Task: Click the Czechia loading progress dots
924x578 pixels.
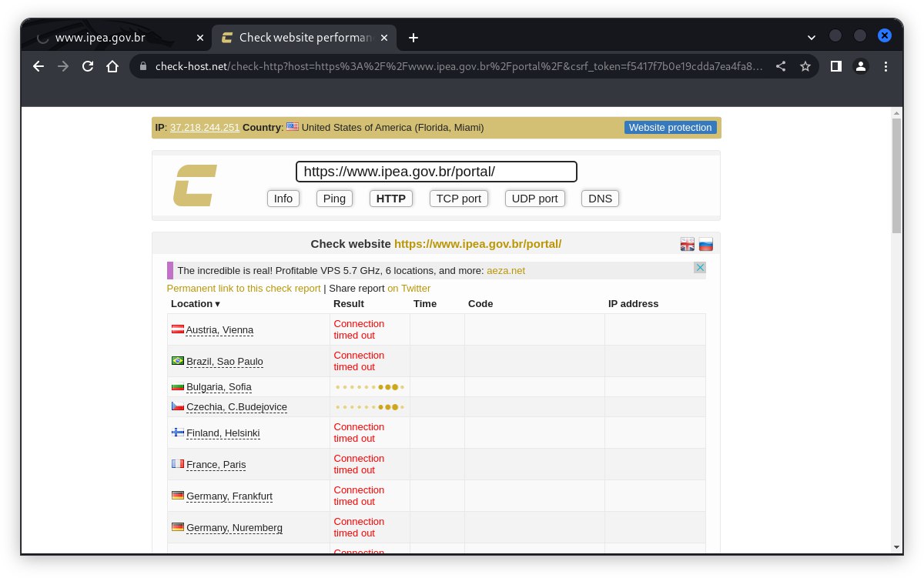Action: pyautogui.click(x=370, y=407)
